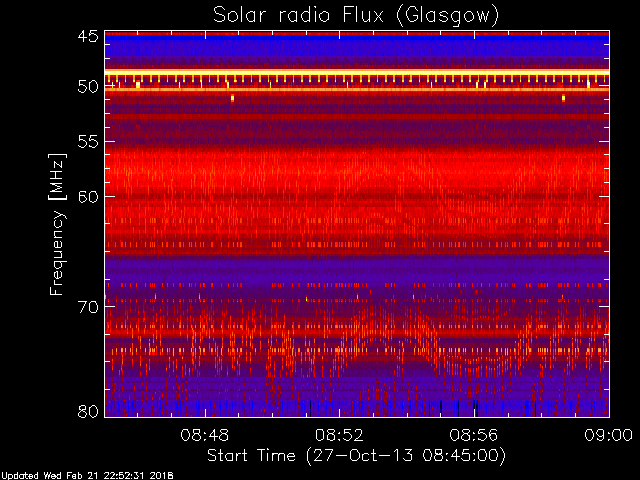Click the '60' frequency axis label
This screenshot has height=480, width=640.
coord(88,197)
